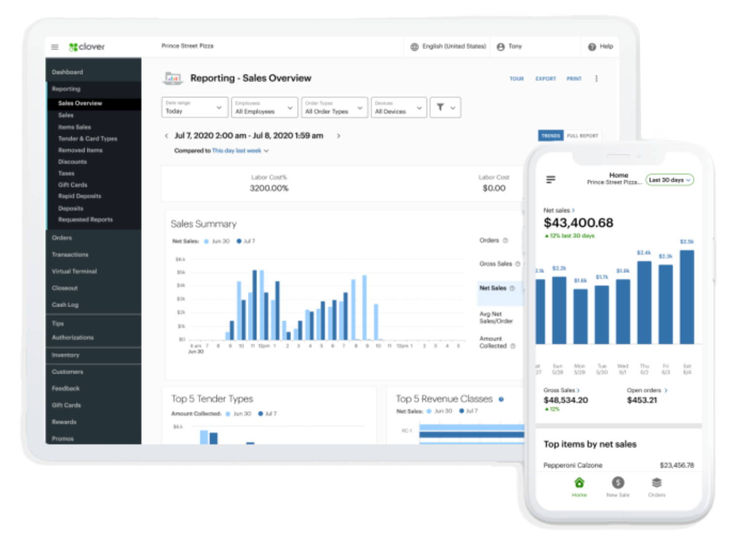Click the $2.5k Sat bar on phone chart
Screen dimensions: 756x546
coord(687,297)
